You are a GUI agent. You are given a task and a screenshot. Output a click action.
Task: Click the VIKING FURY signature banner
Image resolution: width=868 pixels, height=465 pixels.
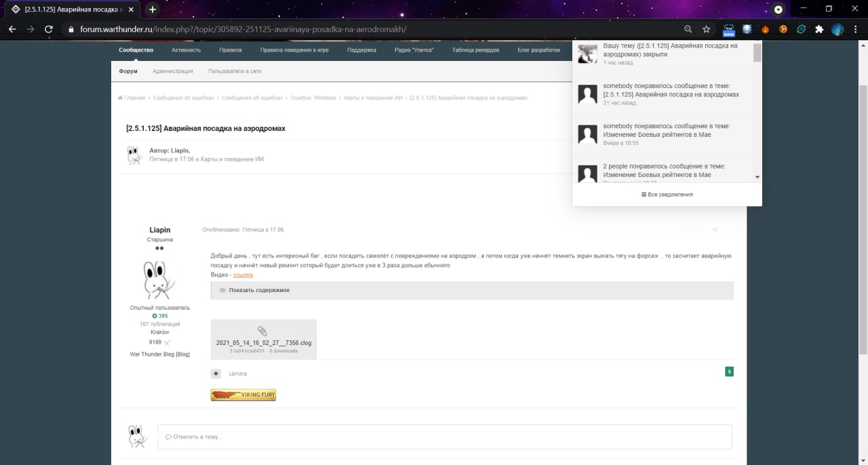click(x=243, y=395)
